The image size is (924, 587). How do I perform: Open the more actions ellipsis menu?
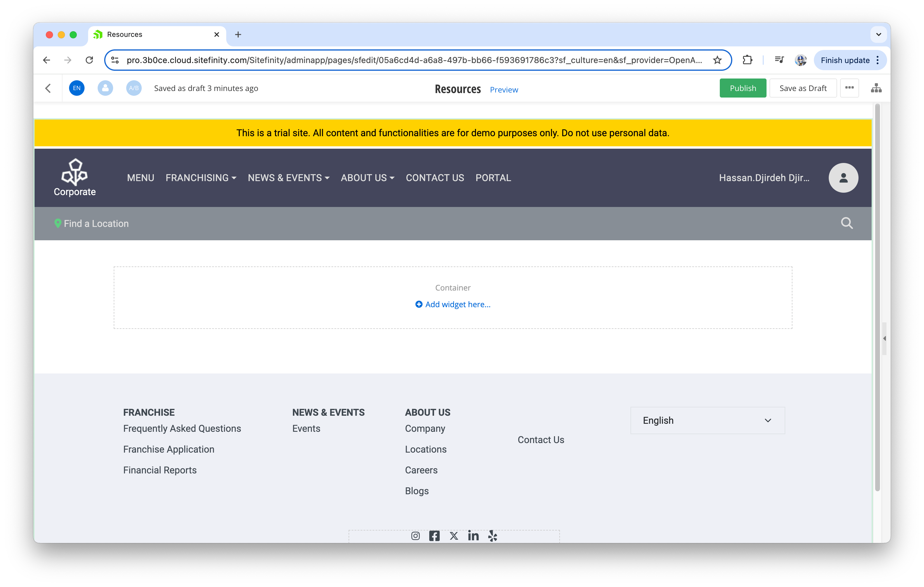tap(849, 88)
